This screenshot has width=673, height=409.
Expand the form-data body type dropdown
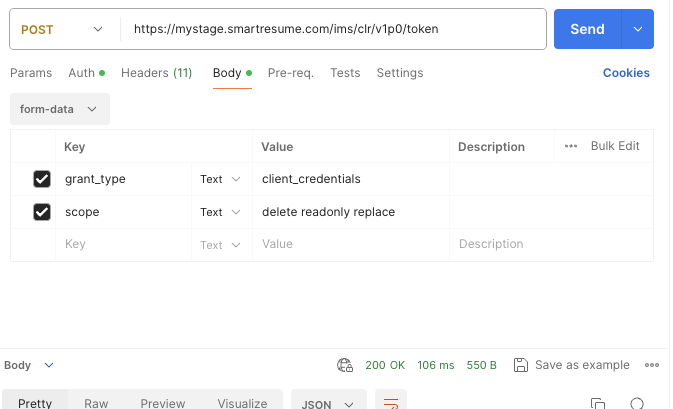(x=59, y=109)
